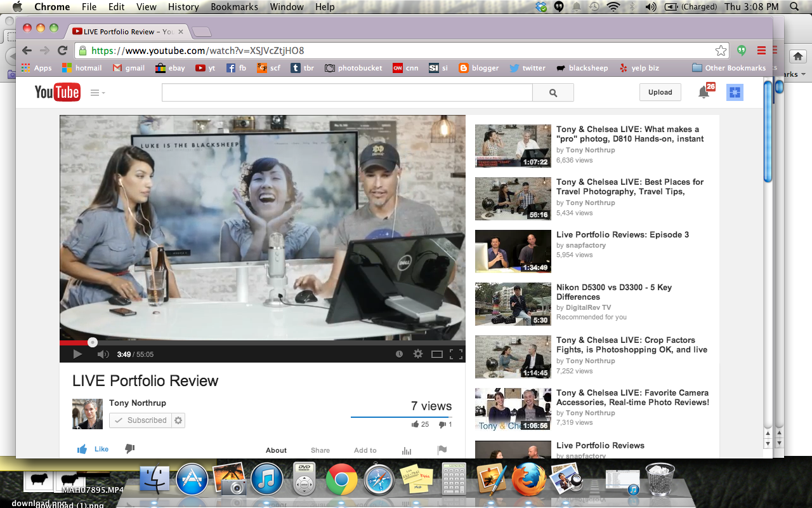Open the Window menu

(287, 7)
